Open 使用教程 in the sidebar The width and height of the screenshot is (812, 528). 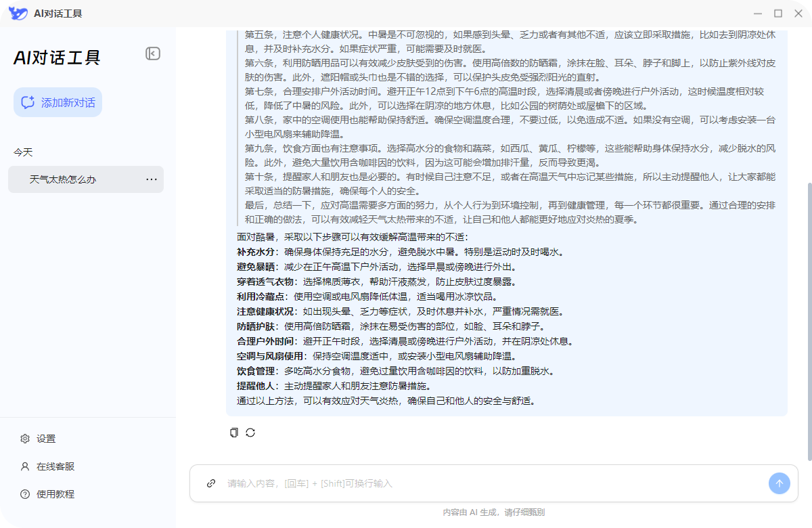click(x=55, y=494)
